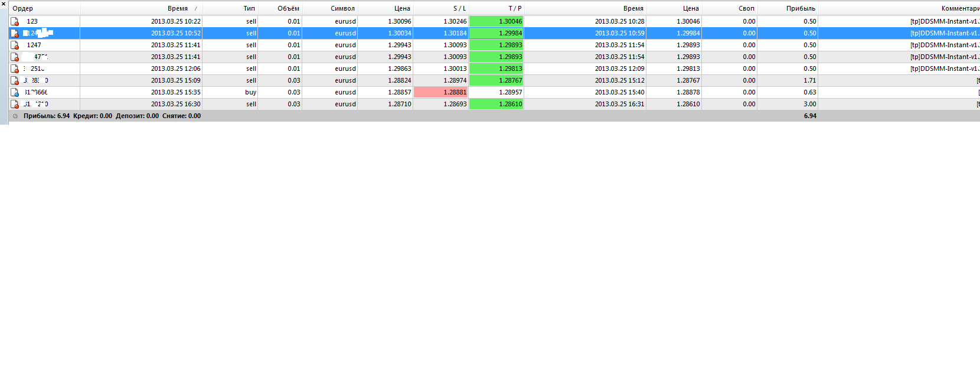Sort by first Время (open time) header
The height and width of the screenshot is (372, 980).
(178, 8)
